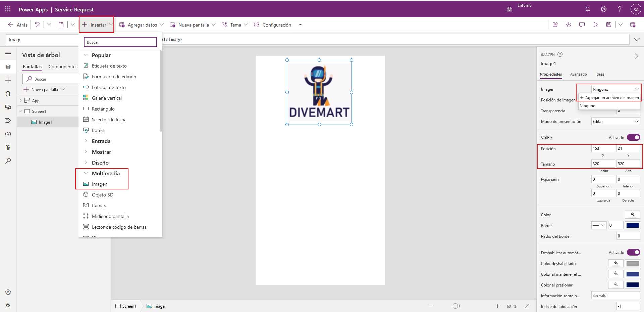The image size is (644, 312).
Task: Open data cylinder icon in rail
Action: [x=8, y=94]
